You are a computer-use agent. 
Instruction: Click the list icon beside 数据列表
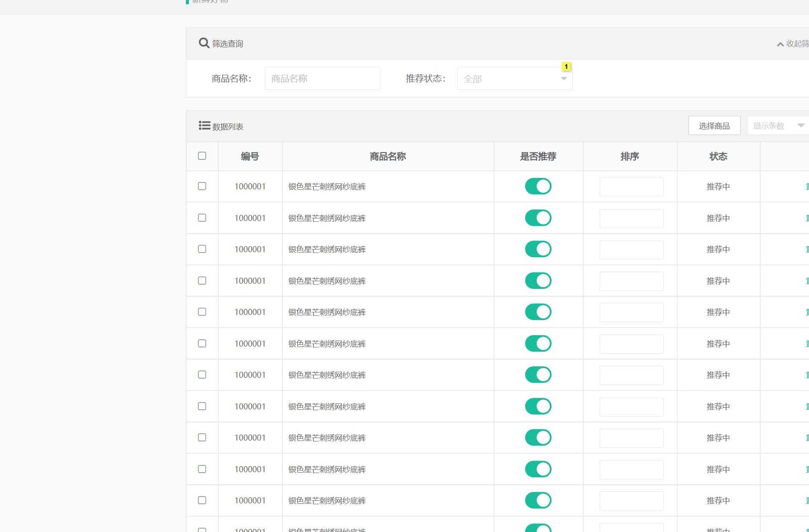click(204, 126)
